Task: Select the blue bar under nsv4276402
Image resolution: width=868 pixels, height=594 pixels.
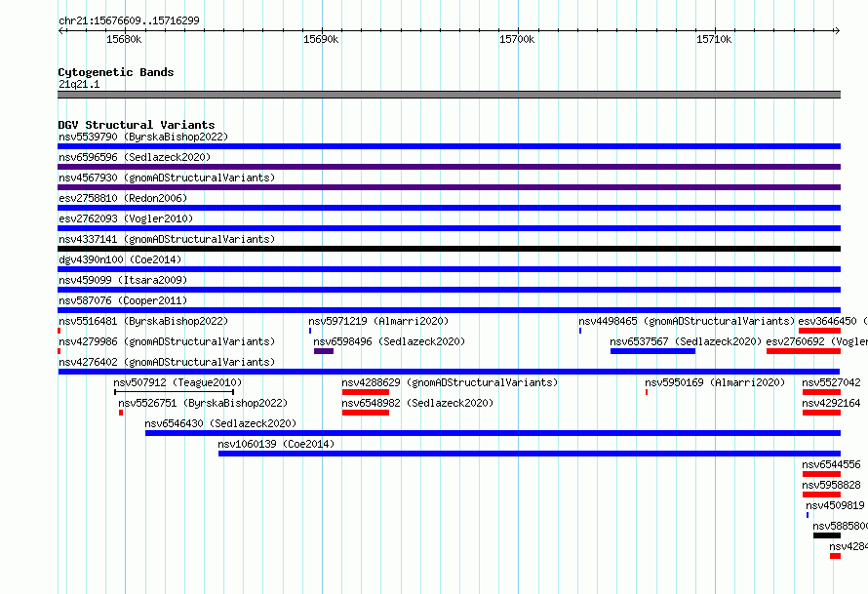Action: (449, 372)
